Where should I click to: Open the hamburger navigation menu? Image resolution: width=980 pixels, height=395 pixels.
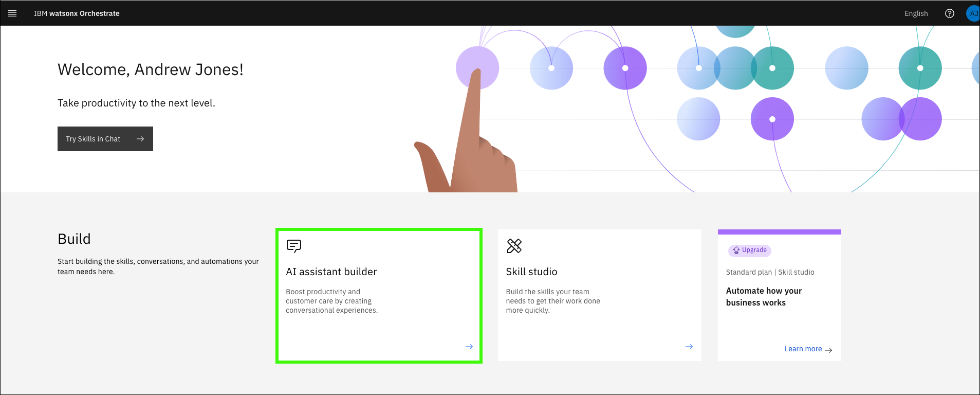click(x=12, y=13)
